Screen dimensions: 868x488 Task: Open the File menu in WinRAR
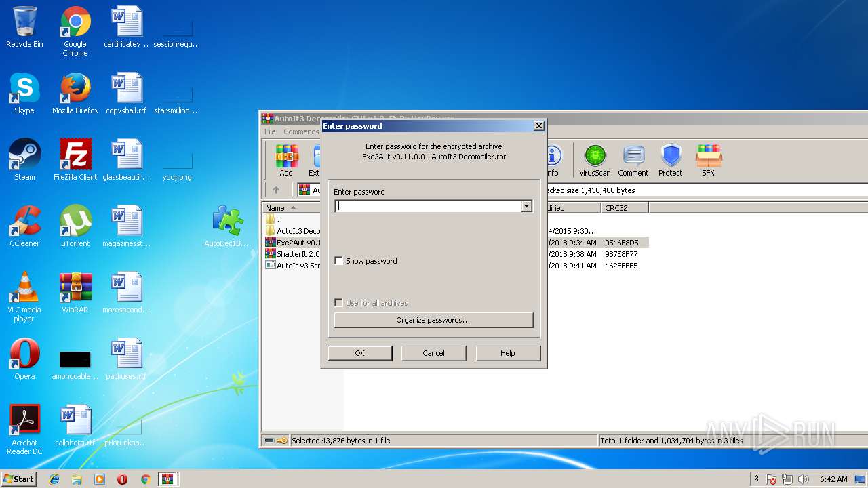270,131
